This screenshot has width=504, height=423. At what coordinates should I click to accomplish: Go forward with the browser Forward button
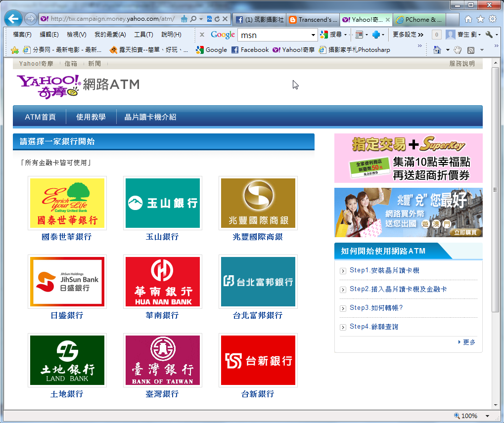tap(31, 19)
